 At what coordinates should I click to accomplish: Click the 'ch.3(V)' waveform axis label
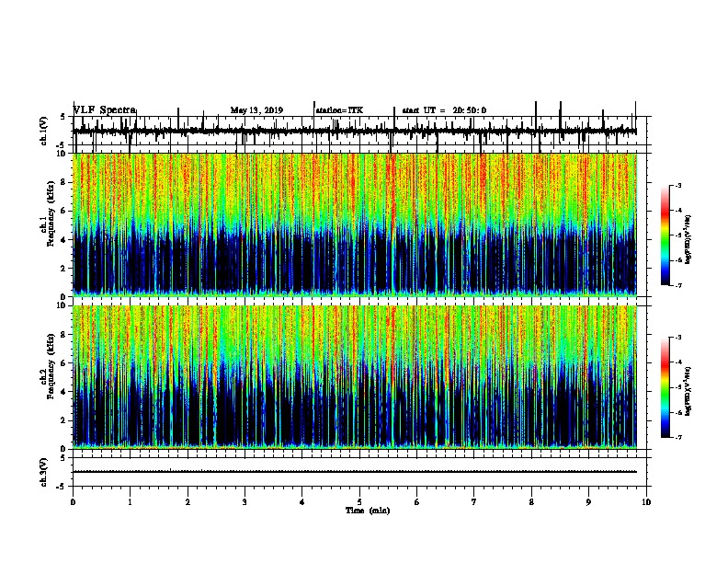click(44, 472)
